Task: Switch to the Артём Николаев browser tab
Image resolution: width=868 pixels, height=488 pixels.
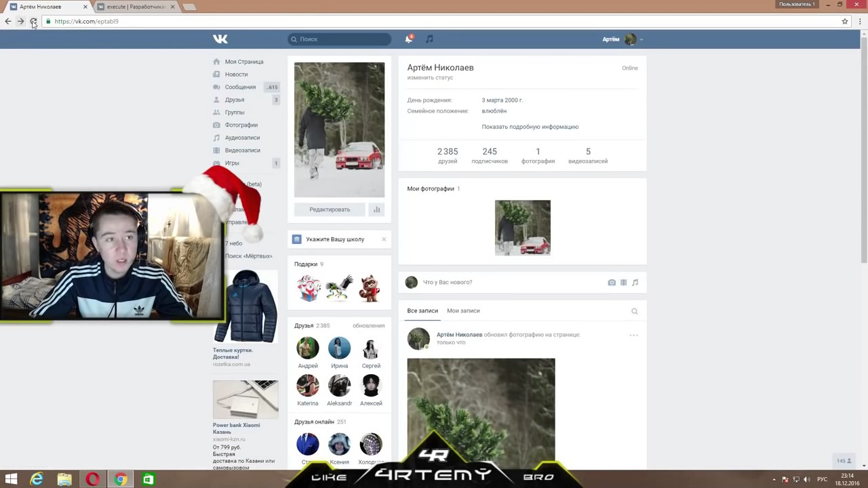Action: (47, 7)
